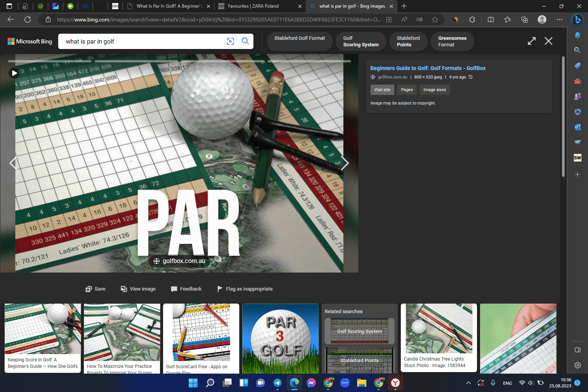Open Candle Christmas Tree Lights thumbnail
The width and height of the screenshot is (588, 392).
(x=439, y=338)
